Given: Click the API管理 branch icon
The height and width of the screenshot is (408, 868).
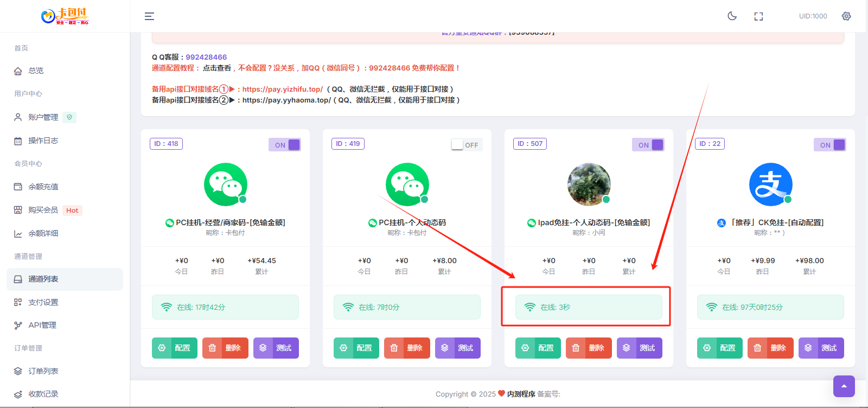Looking at the screenshot, I should click(18, 326).
